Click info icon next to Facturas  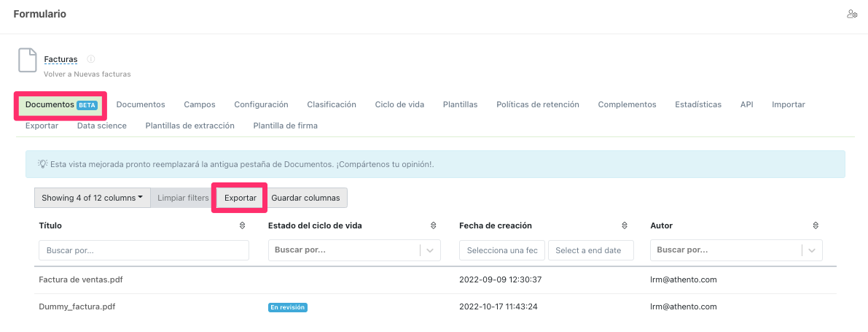[x=91, y=59]
